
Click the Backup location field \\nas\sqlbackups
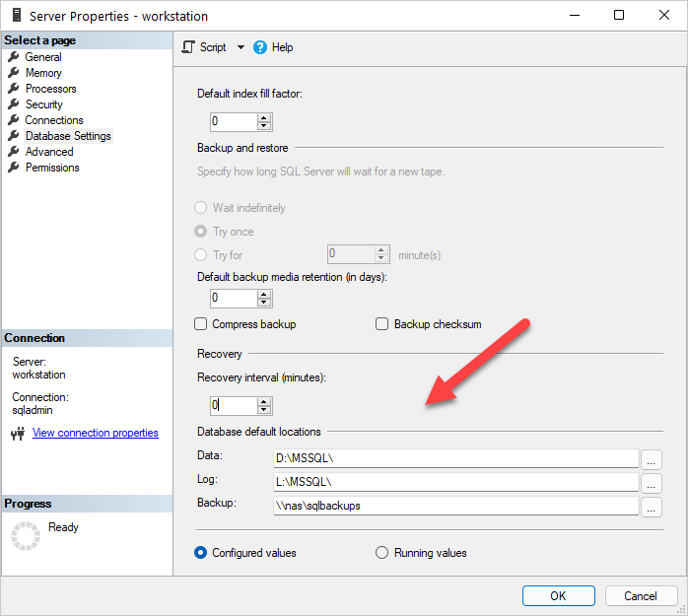pos(456,506)
